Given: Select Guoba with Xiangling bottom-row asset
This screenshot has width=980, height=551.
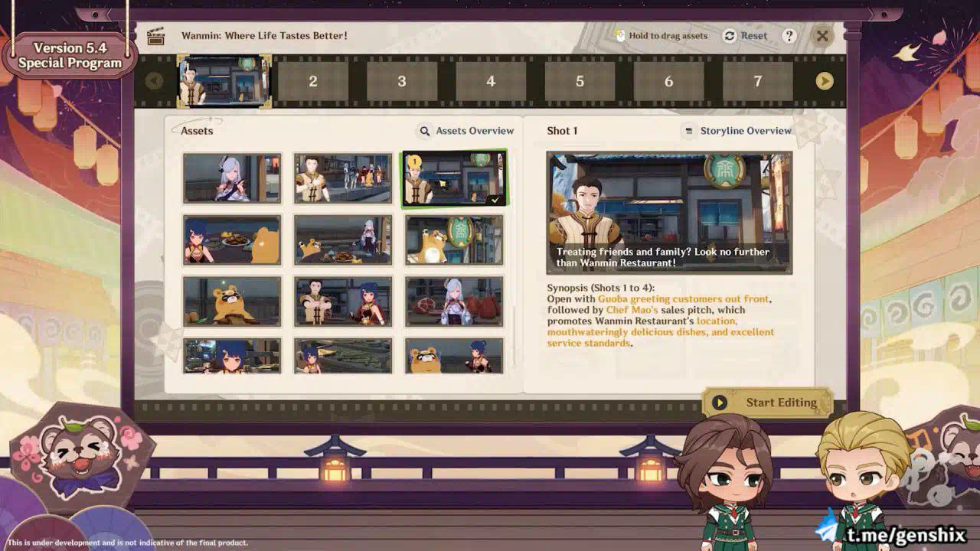Looking at the screenshot, I should coord(454,356).
